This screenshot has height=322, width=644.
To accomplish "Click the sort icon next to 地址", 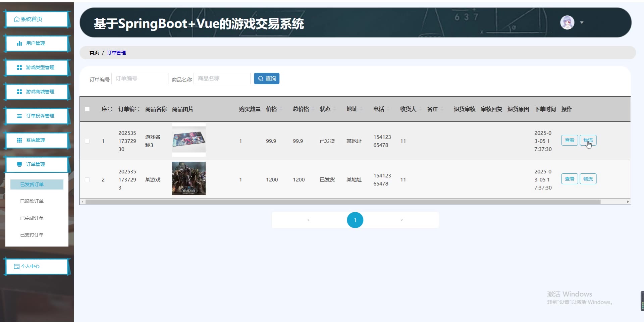I will [x=361, y=109].
